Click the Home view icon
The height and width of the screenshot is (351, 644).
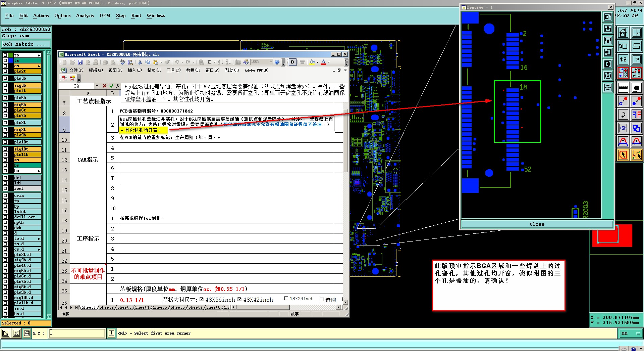623,33
